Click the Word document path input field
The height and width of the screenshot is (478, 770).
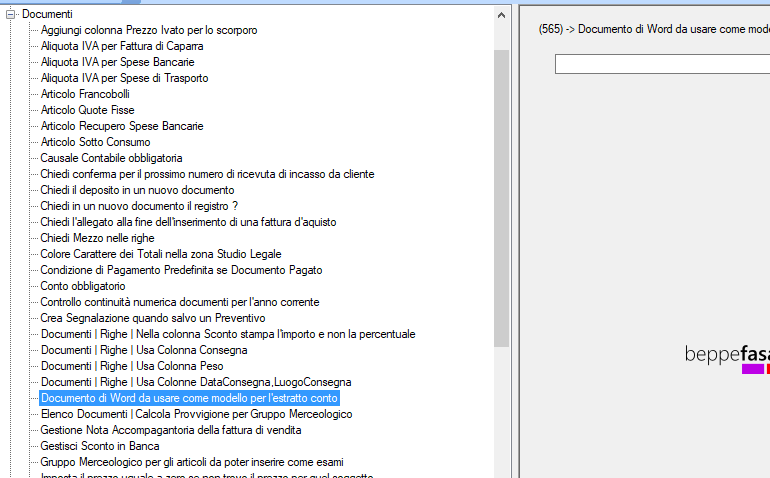[660, 64]
